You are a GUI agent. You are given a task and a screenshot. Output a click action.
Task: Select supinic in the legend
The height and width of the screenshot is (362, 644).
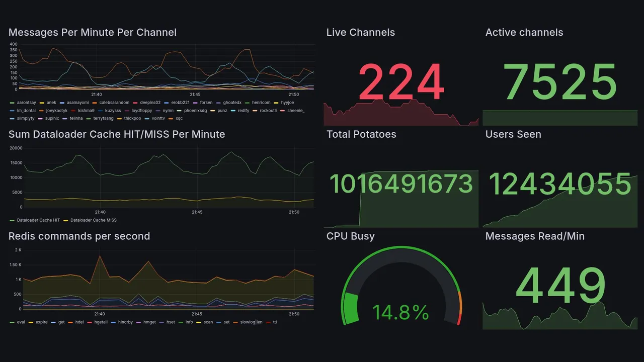click(52, 119)
